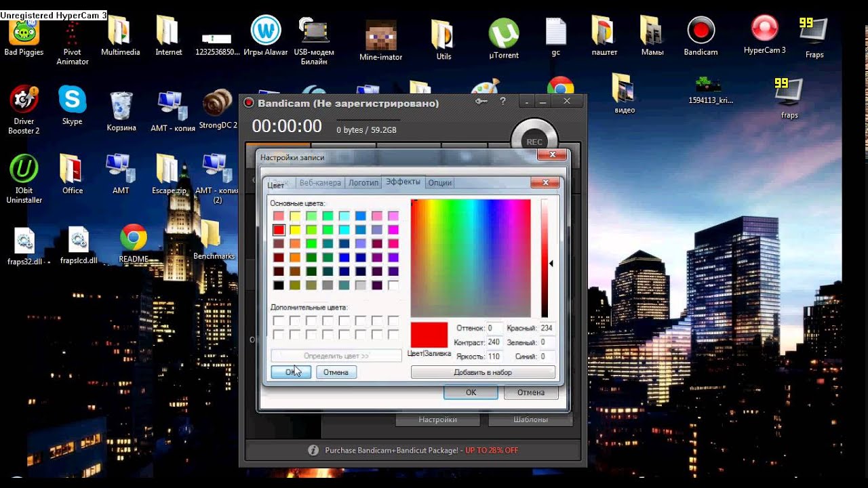Click Отмена in Настройки записи window
Viewport: 868px width, 488px height.
531,392
